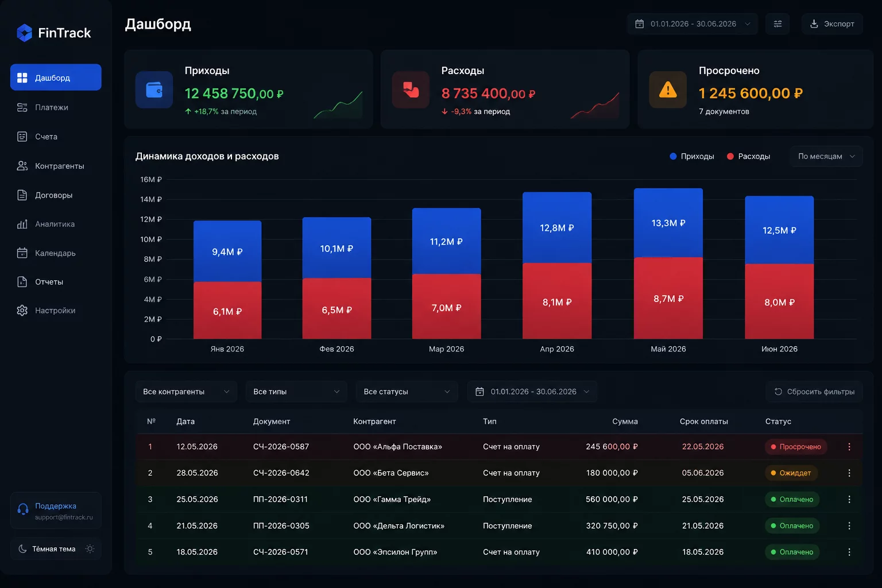882x588 pixels.
Task: Click the Контрагенты people icon
Action: pyautogui.click(x=22, y=166)
